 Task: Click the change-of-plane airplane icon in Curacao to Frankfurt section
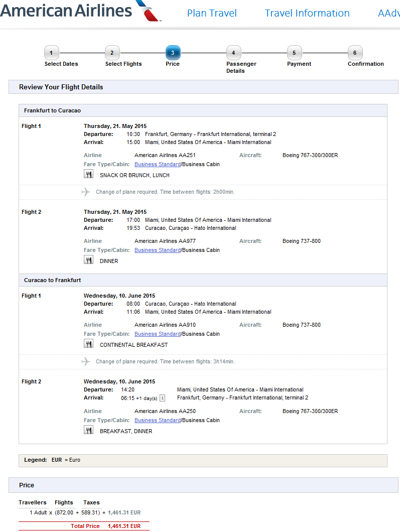click(x=85, y=362)
